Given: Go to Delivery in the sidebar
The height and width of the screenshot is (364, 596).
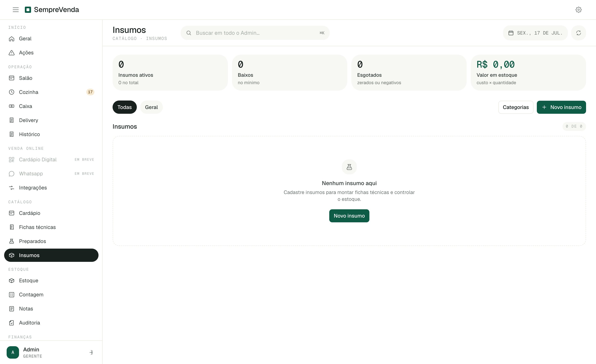Looking at the screenshot, I should (51, 120).
